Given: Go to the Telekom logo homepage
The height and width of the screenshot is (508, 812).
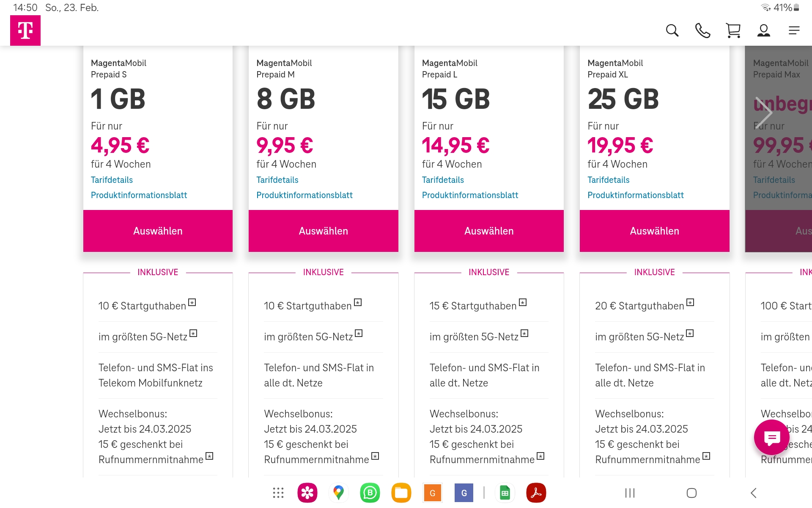Looking at the screenshot, I should pos(25,30).
